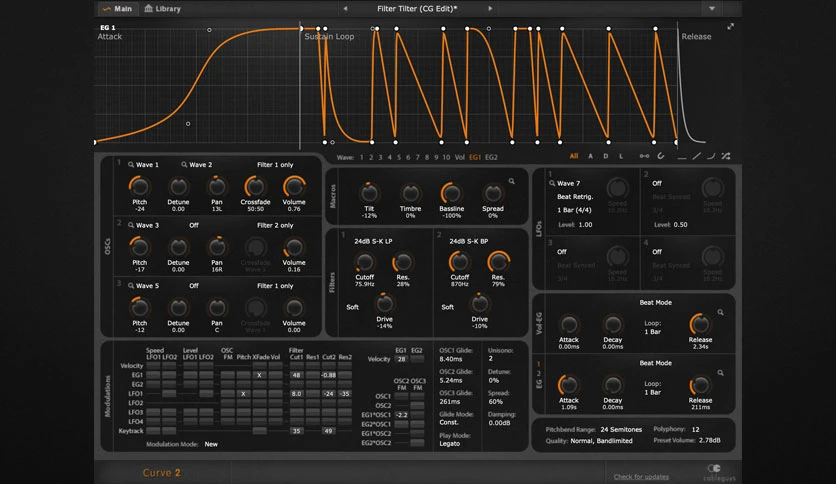The width and height of the screenshot is (836, 484).
Task: Click Modulation Mode value 'New'
Action: (211, 444)
